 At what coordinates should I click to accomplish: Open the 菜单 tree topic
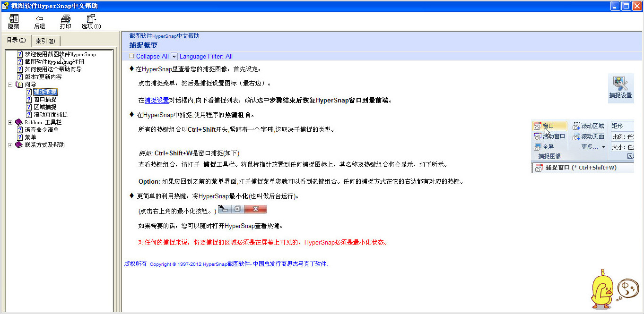click(x=30, y=137)
